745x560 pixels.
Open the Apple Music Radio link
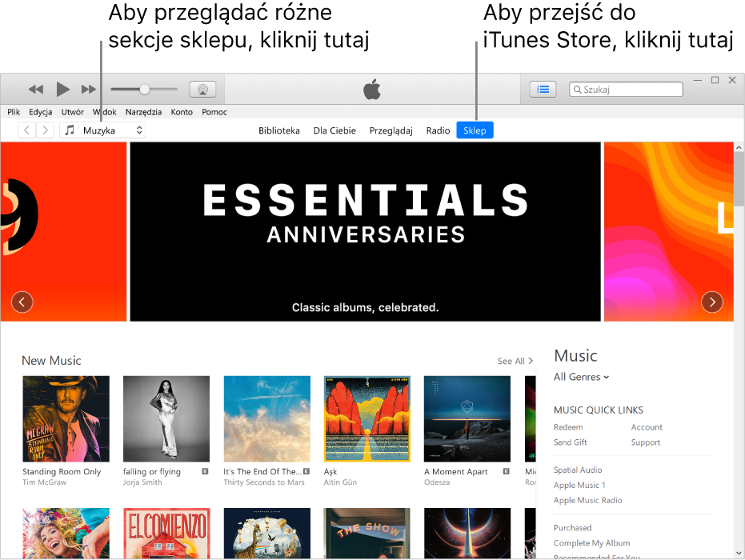click(588, 500)
